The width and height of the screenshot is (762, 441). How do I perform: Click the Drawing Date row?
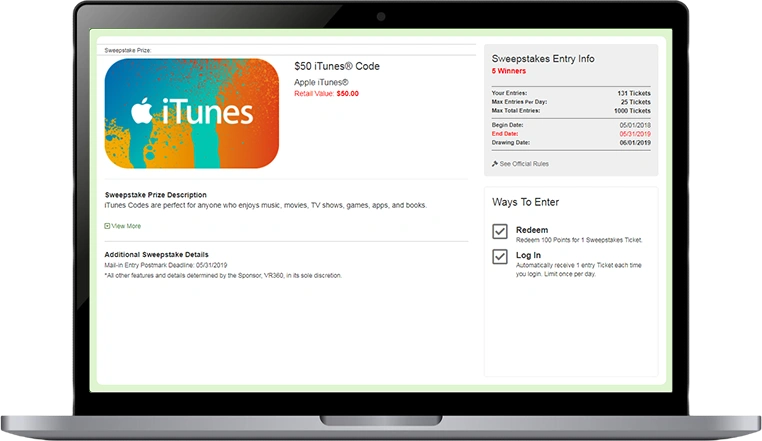[x=571, y=142]
